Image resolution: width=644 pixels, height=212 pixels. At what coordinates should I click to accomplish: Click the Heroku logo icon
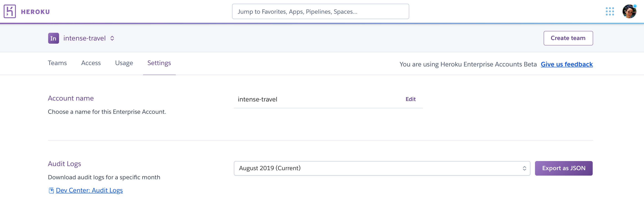(x=10, y=12)
